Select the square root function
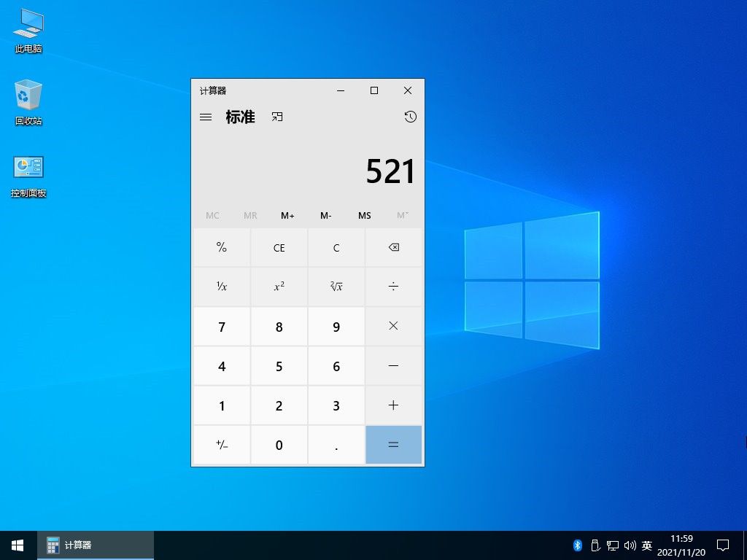Screen dimensions: 747x560 point(336,287)
